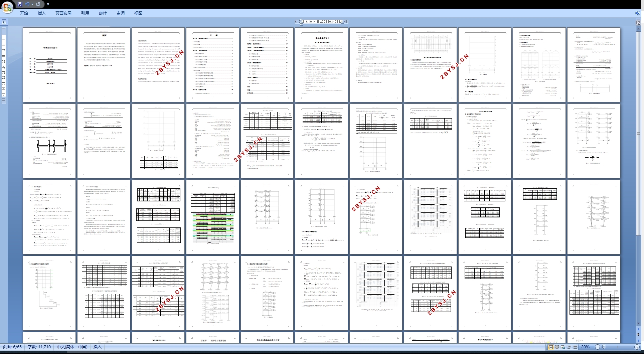Open Customize Quick Access Toolbar dropdown
This screenshot has width=644, height=354.
pos(48,4)
